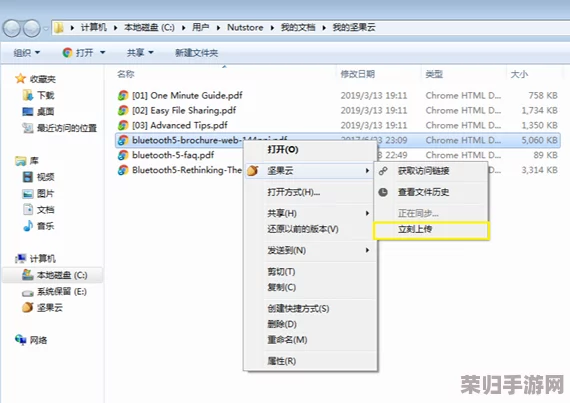Click the Forward navigation arrow button

(32, 28)
